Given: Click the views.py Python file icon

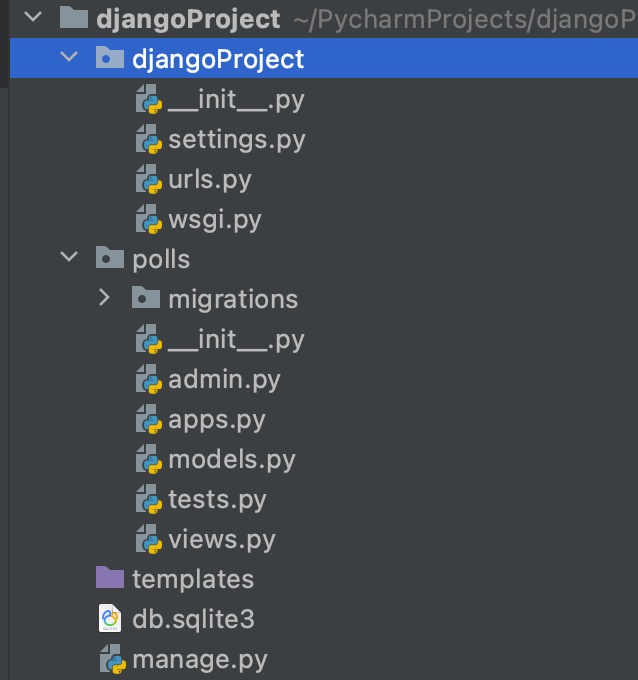Looking at the screenshot, I should coord(149,539).
